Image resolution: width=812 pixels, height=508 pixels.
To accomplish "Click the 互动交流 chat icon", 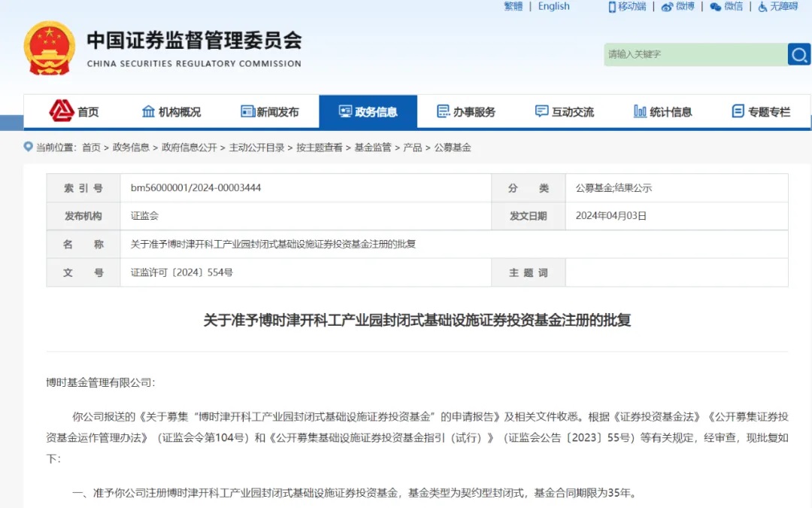I will click(541, 111).
